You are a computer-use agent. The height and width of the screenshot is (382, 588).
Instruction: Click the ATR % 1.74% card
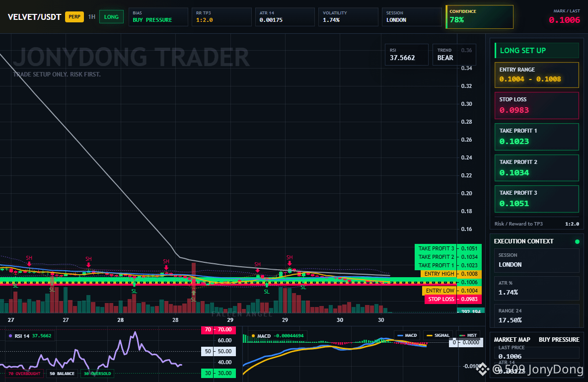(537, 288)
